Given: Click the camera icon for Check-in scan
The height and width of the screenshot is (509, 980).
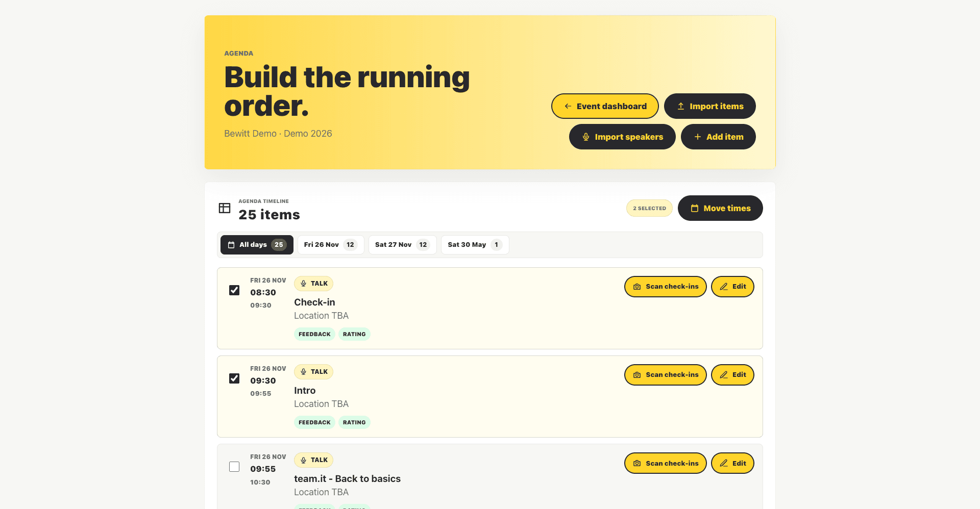Looking at the screenshot, I should [x=637, y=287].
